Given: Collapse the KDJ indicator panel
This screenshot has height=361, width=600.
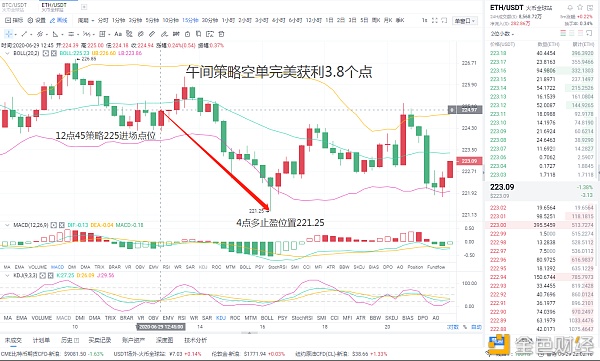Looking at the screenshot, I should click(x=7, y=275).
